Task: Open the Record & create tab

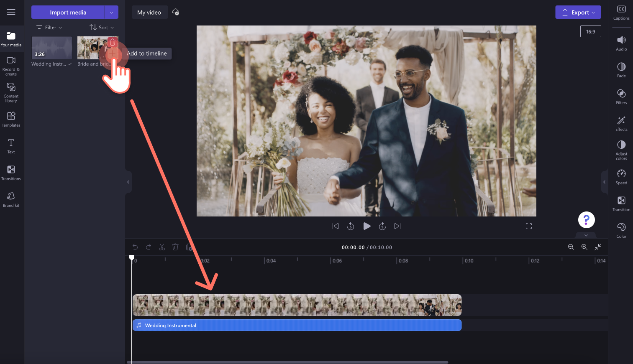Action: pyautogui.click(x=11, y=66)
